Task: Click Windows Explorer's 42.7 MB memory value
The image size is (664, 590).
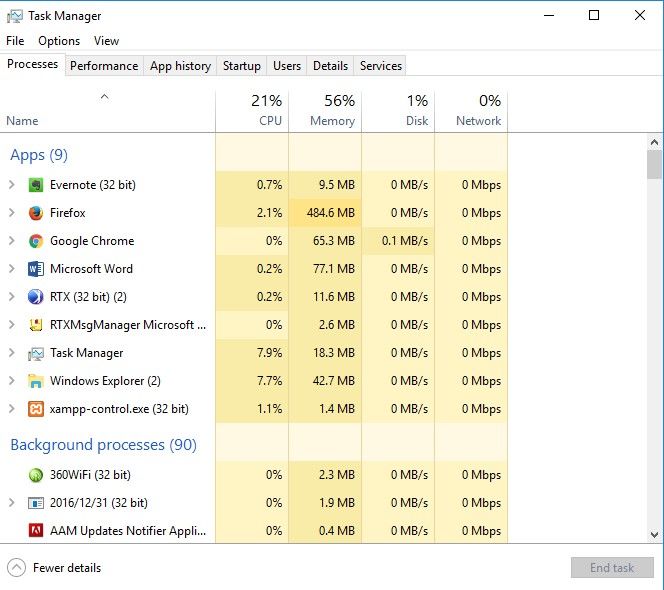Action: click(x=334, y=381)
